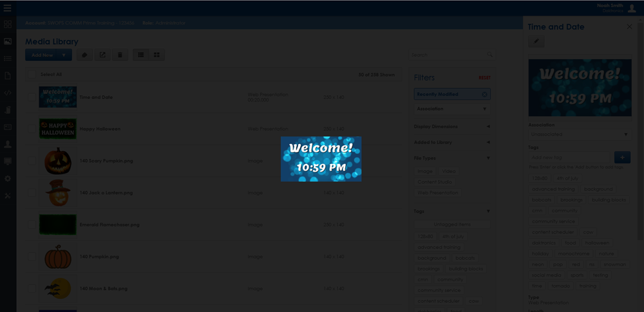Open the document page icon in sidebar
644x312 pixels.
tap(7, 75)
